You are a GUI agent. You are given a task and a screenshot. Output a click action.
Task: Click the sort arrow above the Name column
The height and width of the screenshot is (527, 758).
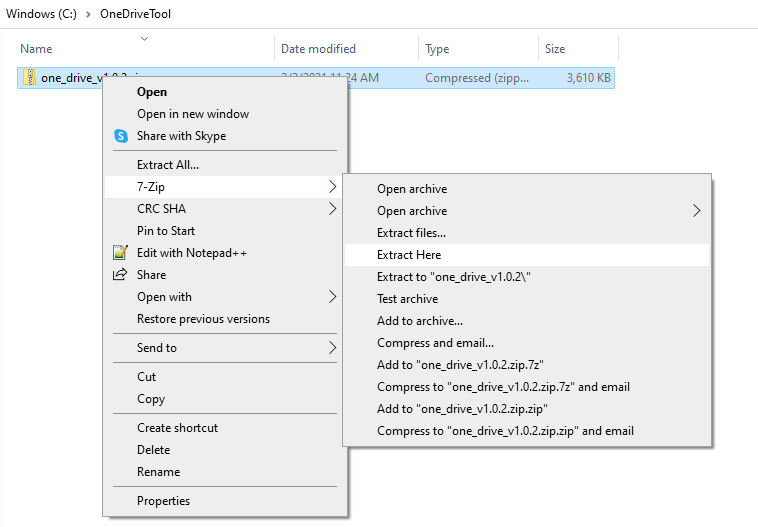(144, 38)
